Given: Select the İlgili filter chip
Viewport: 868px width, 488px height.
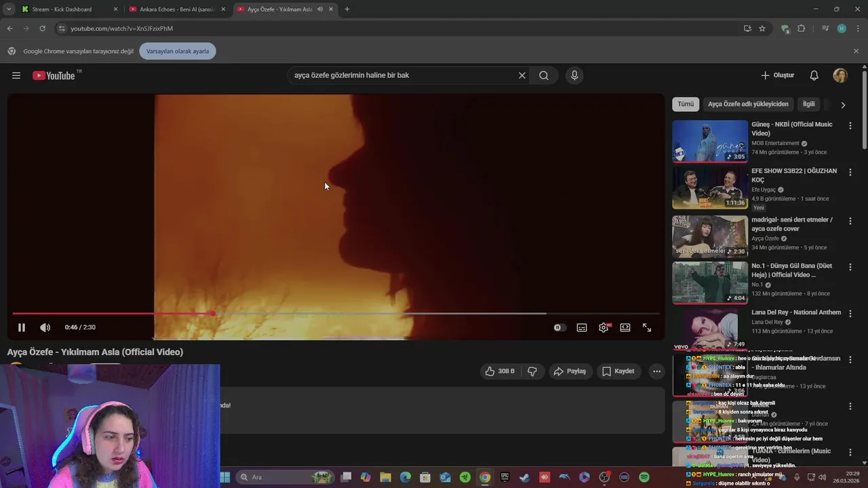Looking at the screenshot, I should [809, 104].
